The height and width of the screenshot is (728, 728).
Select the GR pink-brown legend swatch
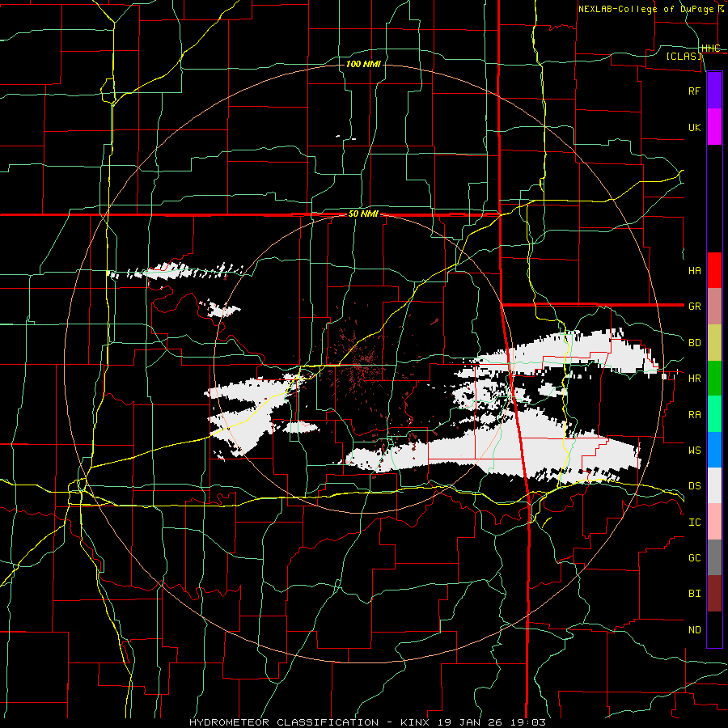(x=714, y=306)
